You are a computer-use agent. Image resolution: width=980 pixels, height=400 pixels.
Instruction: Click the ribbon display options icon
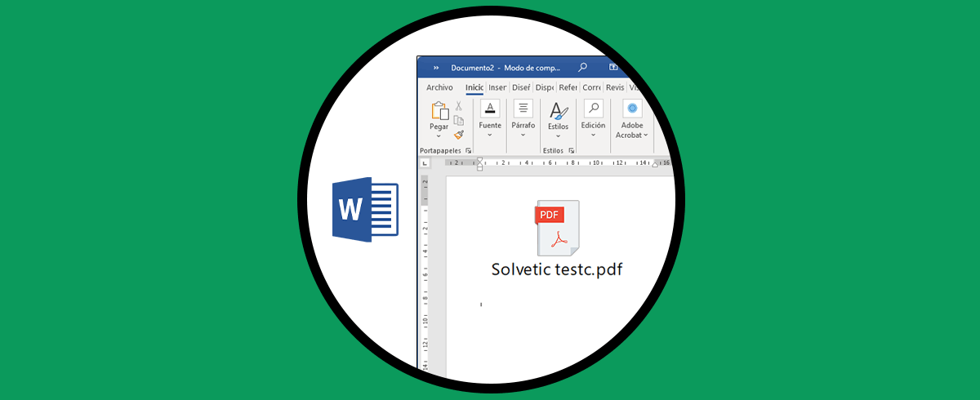pos(613,68)
